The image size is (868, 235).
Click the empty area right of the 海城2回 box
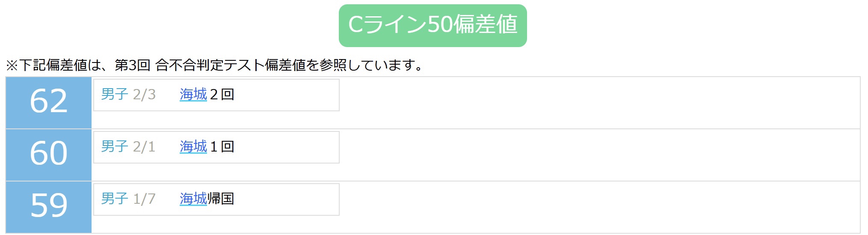[x=599, y=102]
